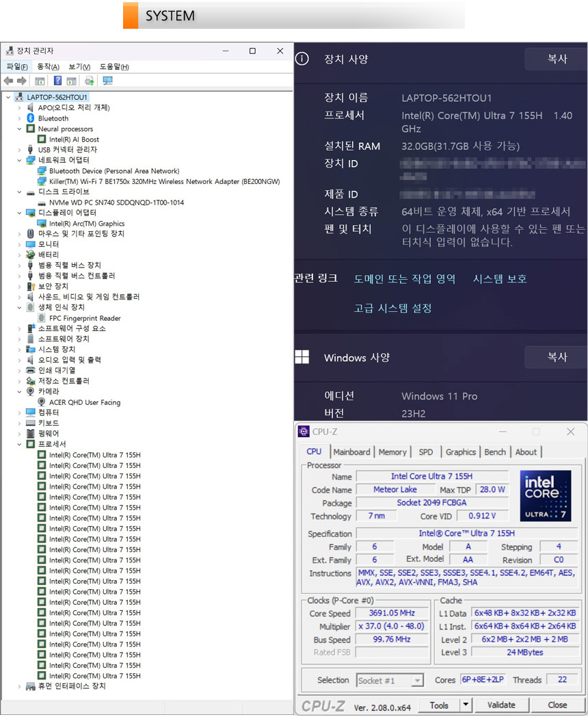Open the Tools dropdown arrow in CPU-Z
Image resolution: width=588 pixels, height=717 pixels.
(x=466, y=705)
